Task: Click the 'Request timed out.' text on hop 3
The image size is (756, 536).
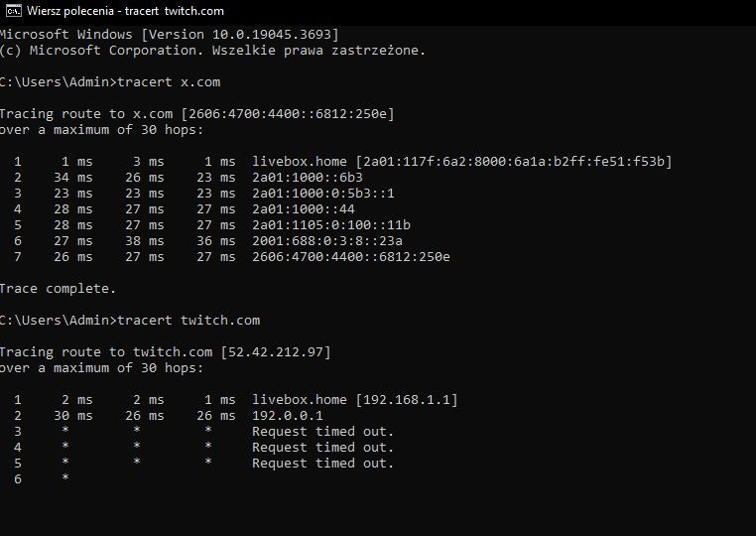Action: 323,432
